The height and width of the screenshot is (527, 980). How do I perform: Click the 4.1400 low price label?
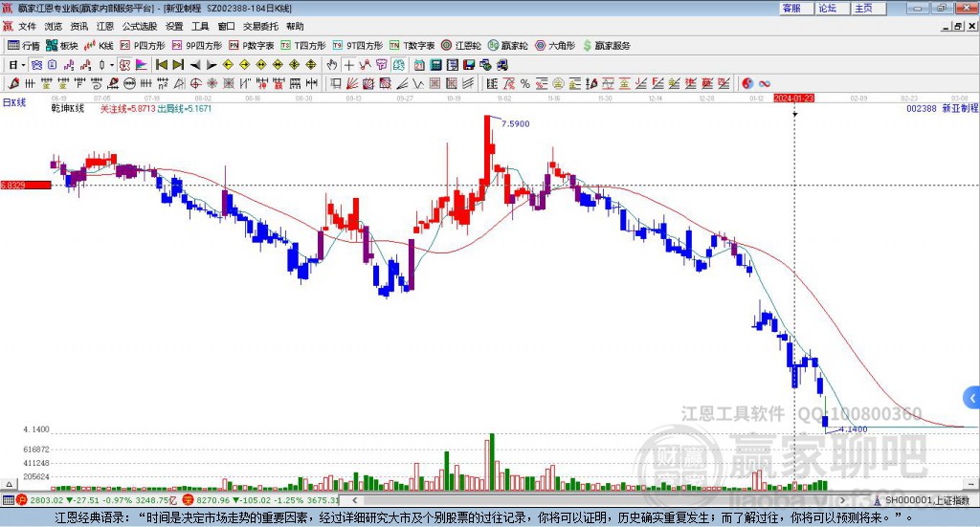[x=853, y=429]
